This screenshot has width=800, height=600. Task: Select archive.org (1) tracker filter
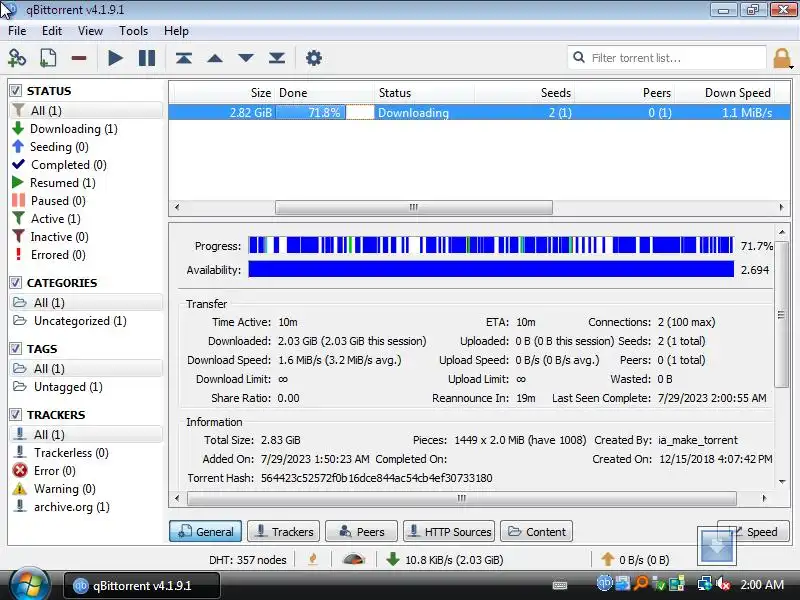point(71,507)
